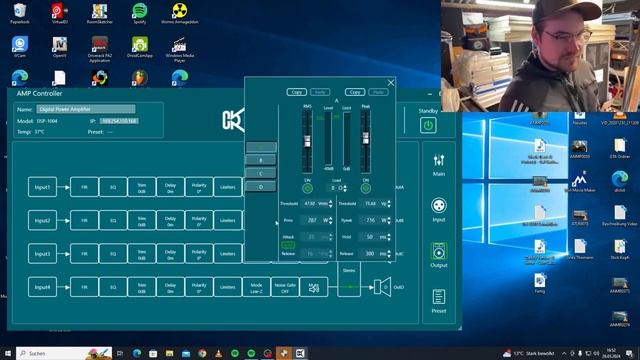The width and height of the screenshot is (640, 360).
Task: Open the Trim 0dB block on Input3 row
Action: click(142, 254)
